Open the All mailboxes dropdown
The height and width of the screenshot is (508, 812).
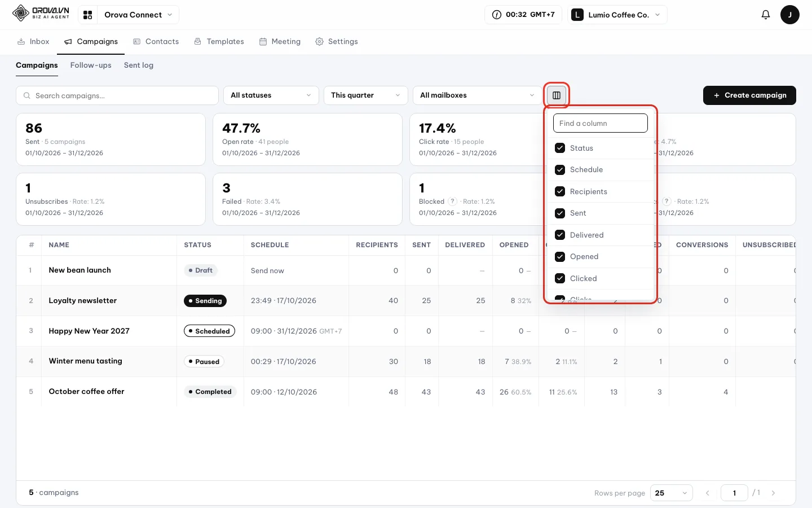[x=478, y=95]
